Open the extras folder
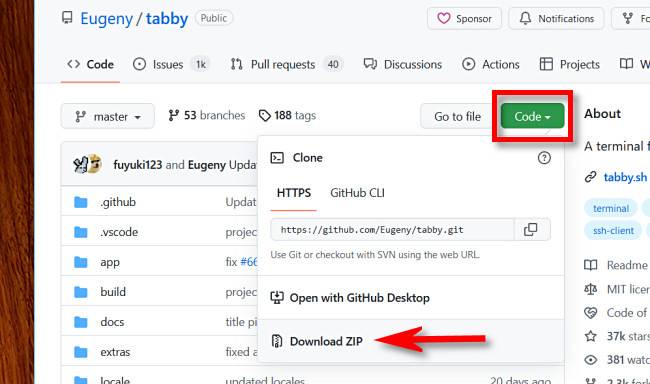 [x=115, y=352]
